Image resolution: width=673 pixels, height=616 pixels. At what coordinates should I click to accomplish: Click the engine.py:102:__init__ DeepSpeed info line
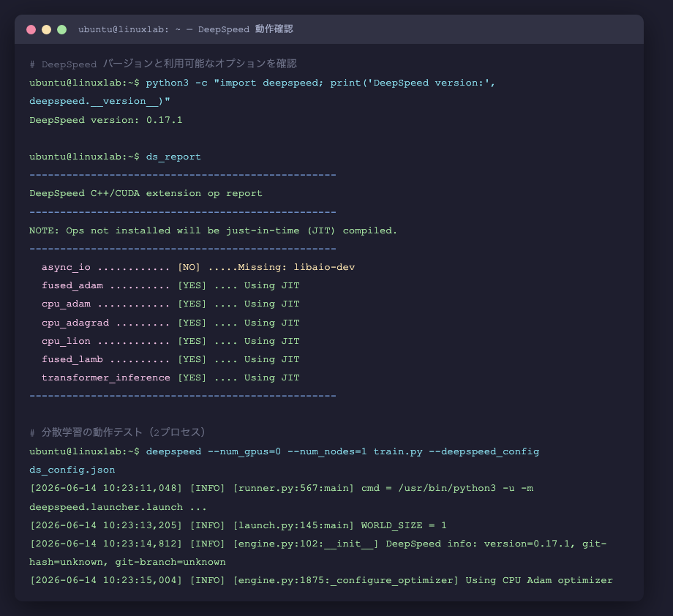pos(318,544)
